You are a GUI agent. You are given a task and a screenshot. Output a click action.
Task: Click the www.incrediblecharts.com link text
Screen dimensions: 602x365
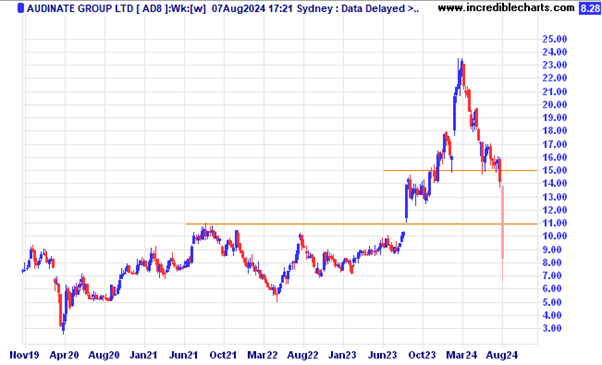506,8
